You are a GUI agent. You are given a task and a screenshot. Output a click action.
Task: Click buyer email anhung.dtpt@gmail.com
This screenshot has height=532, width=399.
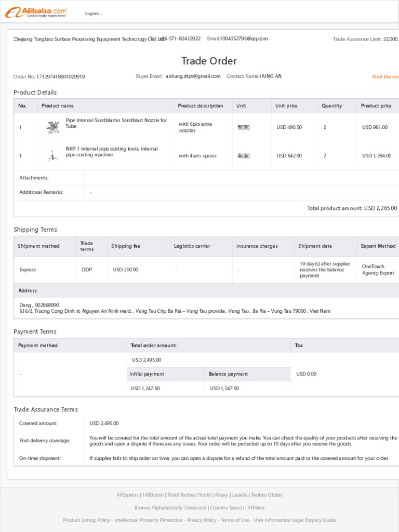click(x=193, y=76)
